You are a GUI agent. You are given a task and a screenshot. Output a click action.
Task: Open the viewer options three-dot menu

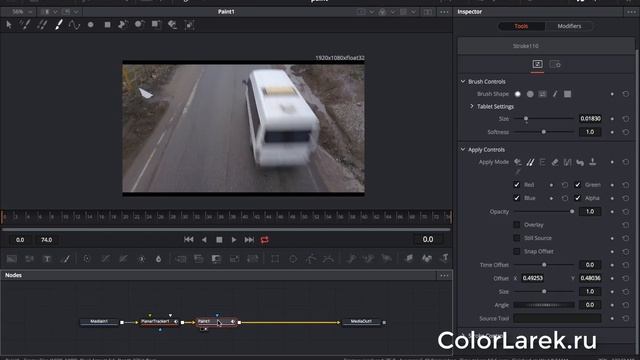444,12
